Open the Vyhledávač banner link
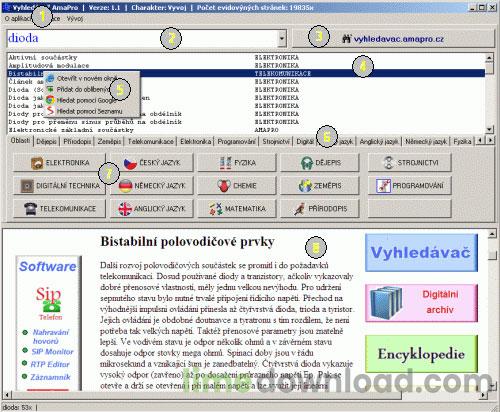This screenshot has width=500, height=412. (421, 253)
